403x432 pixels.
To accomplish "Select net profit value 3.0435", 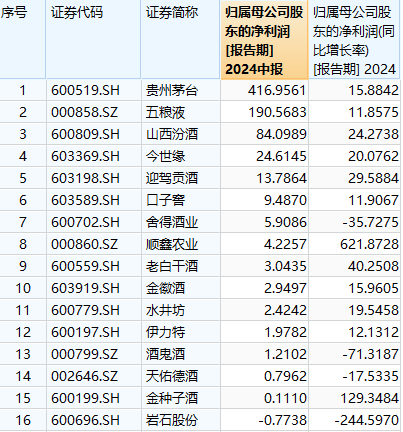I will (x=285, y=266).
